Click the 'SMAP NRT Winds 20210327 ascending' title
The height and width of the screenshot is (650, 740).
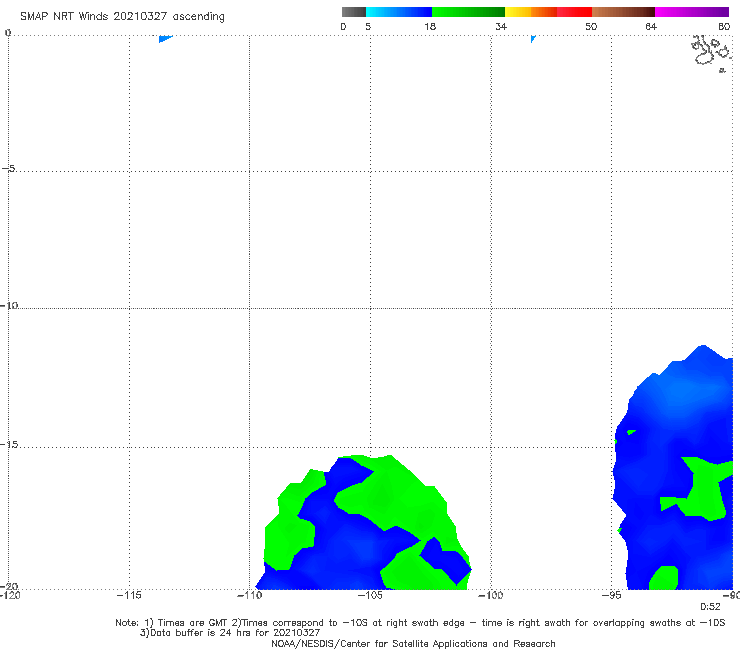point(122,17)
